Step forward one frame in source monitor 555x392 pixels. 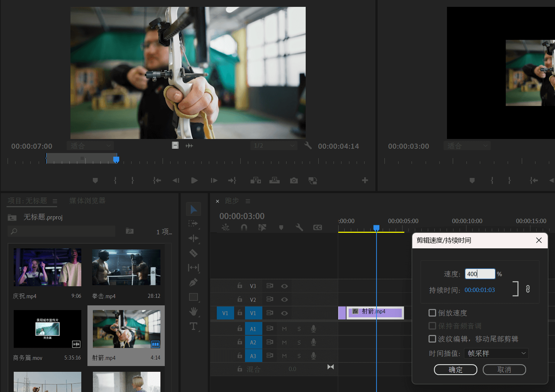coord(214,180)
